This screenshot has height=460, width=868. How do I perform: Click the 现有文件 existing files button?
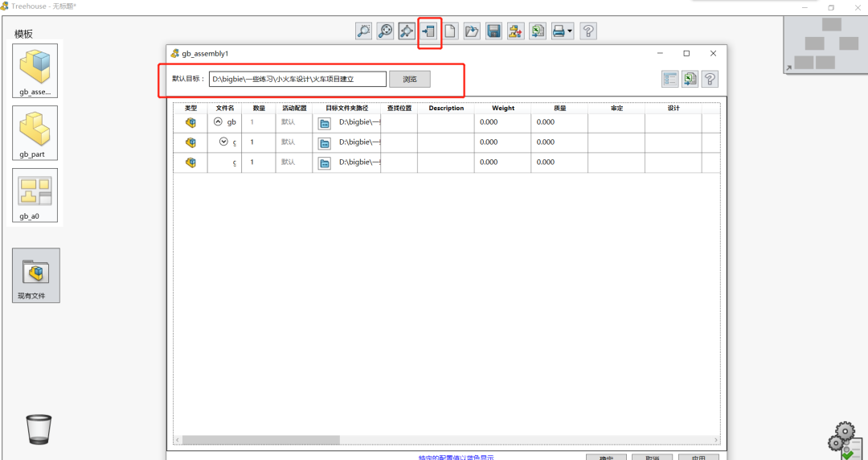point(36,276)
